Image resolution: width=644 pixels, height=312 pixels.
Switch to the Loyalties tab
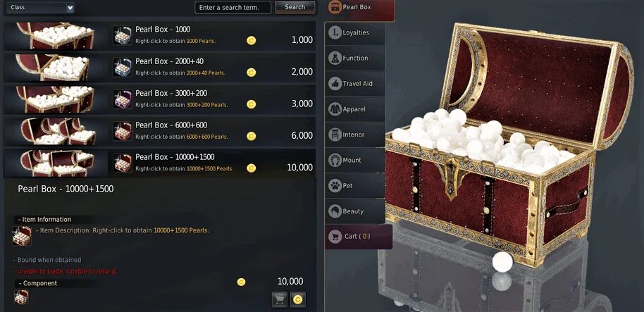355,33
